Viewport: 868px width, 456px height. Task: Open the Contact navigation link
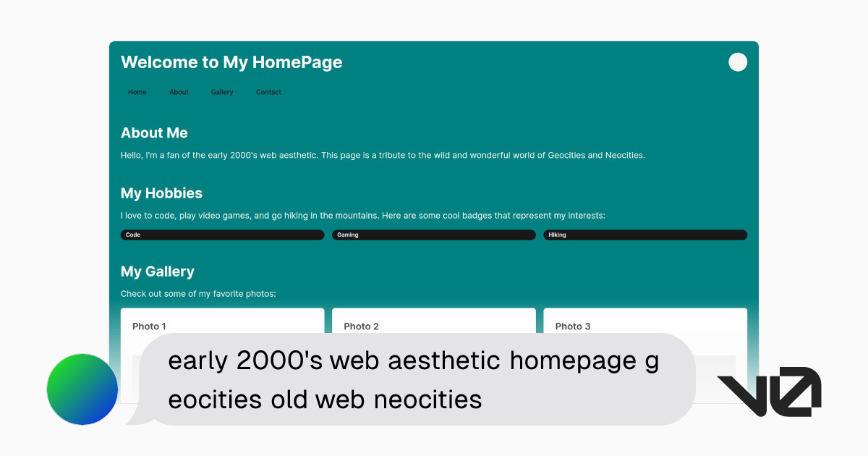click(268, 93)
